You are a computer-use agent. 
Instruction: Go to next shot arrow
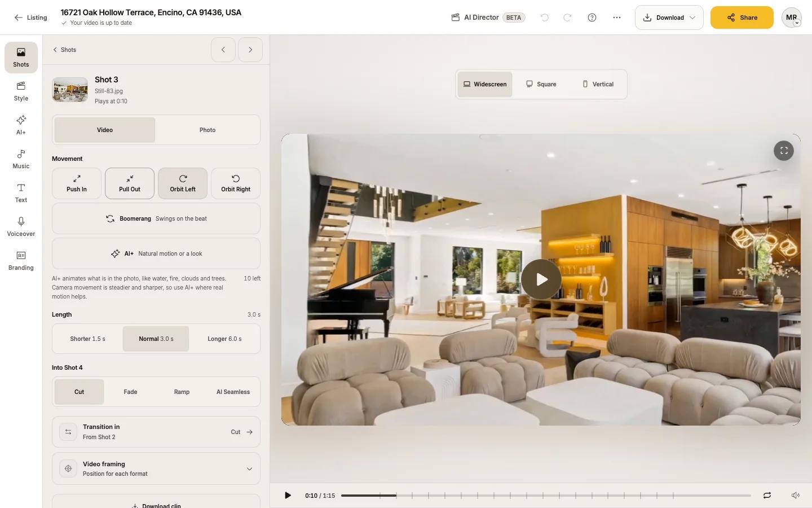tap(250, 50)
